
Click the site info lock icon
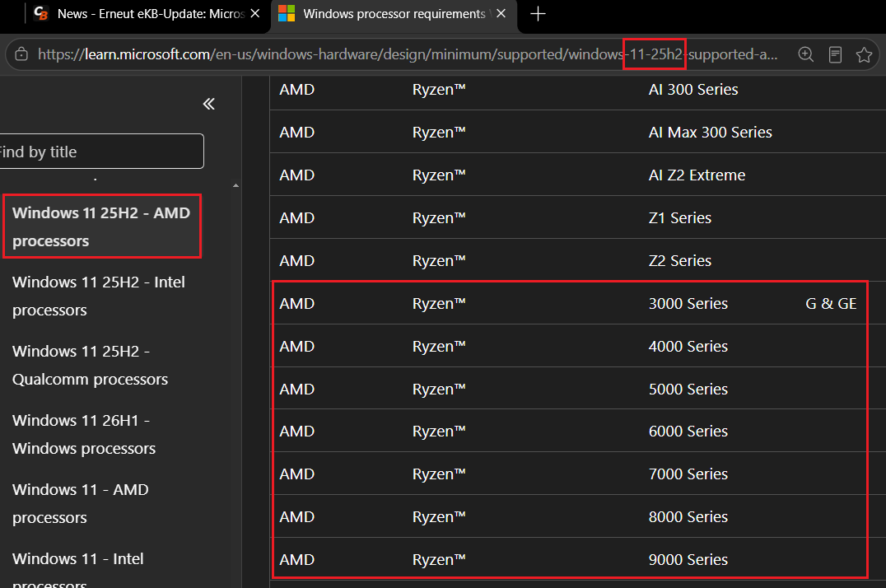tap(21, 54)
